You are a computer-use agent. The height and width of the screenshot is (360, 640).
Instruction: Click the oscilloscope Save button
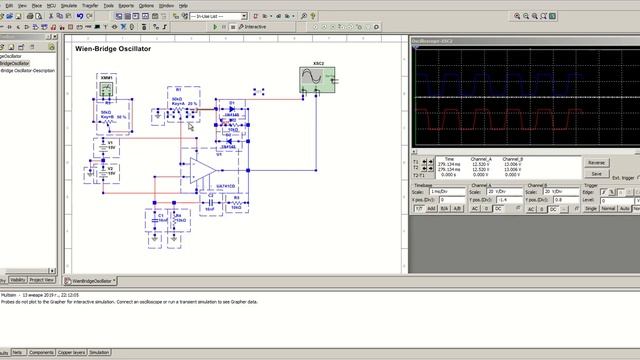tap(596, 173)
